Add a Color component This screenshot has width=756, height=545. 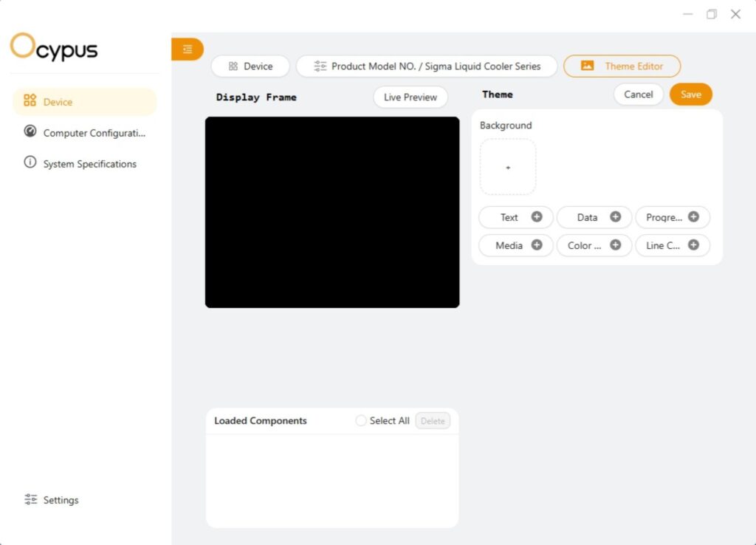[x=594, y=245]
